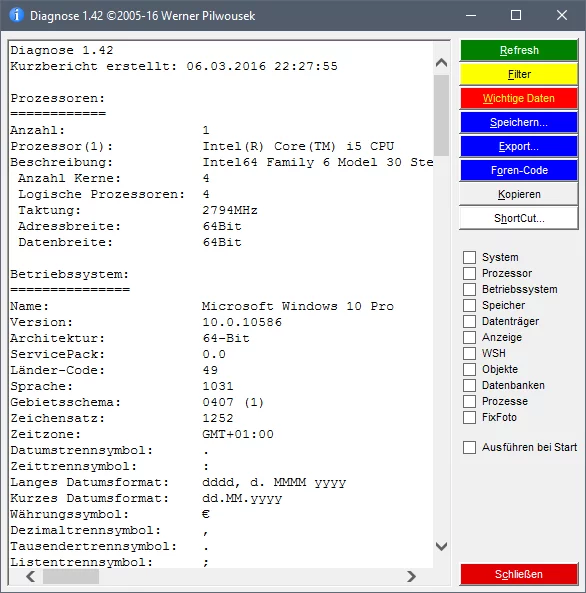Click the blue info icon in title bar
The height and width of the screenshot is (593, 586).
pos(16,15)
